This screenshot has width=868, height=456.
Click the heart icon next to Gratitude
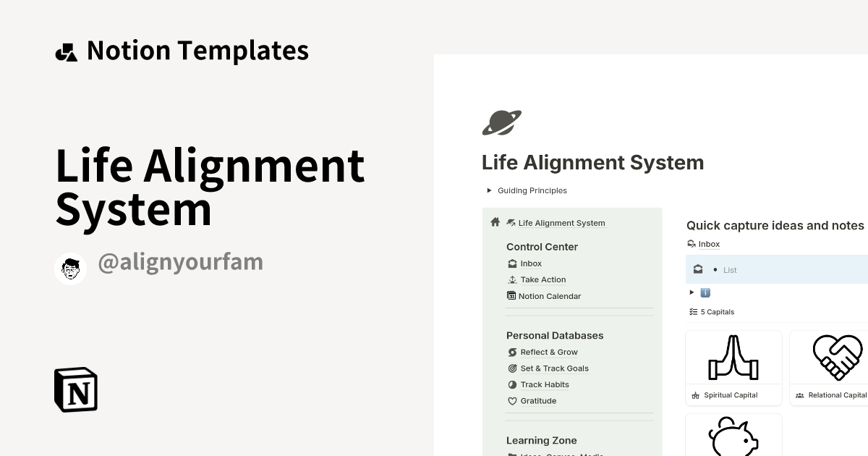pyautogui.click(x=512, y=400)
